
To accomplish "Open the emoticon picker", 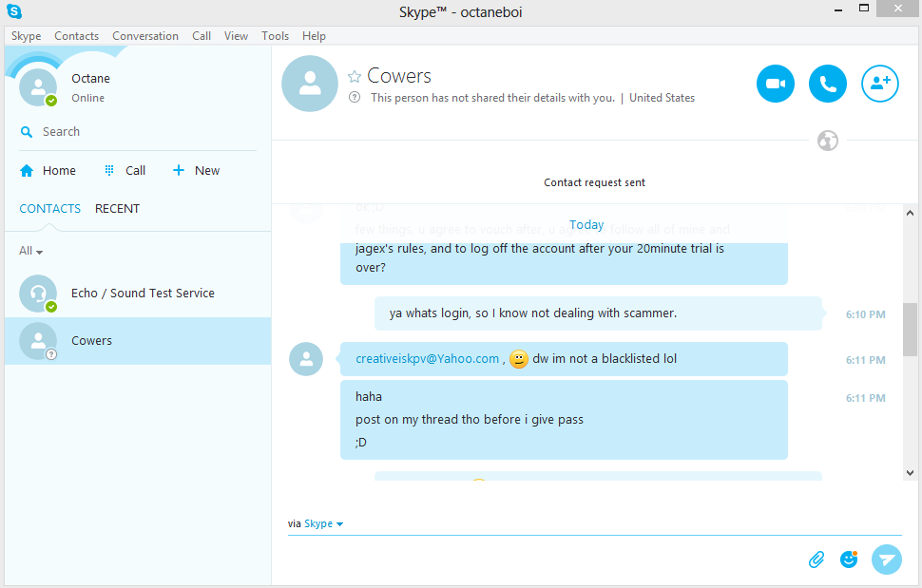I will 849,560.
